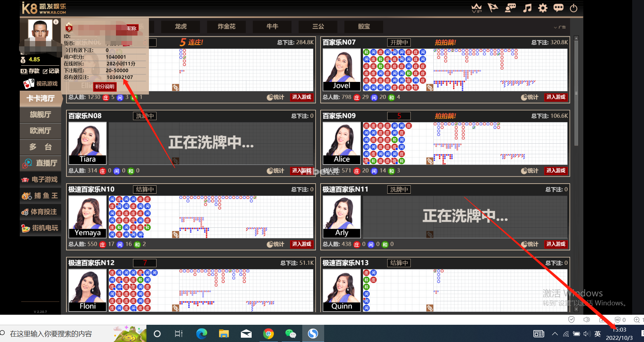
Task: Toggle browser sound speaker in status bar
Action: [587, 320]
